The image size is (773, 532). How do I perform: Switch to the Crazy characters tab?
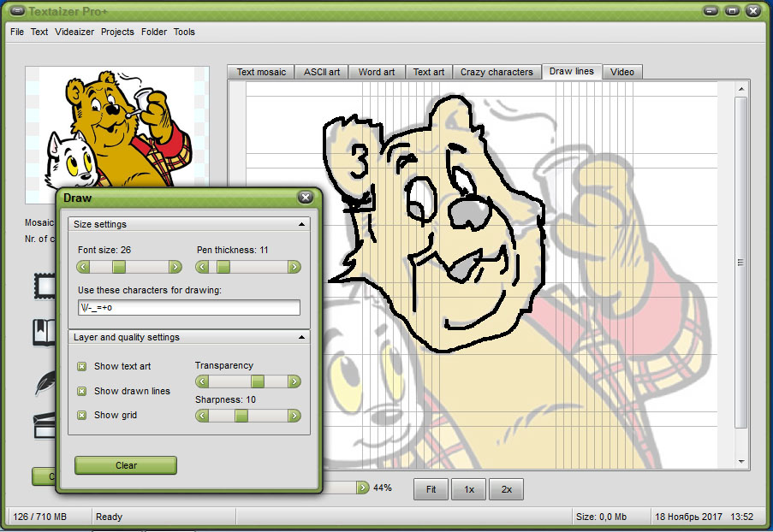coord(497,72)
